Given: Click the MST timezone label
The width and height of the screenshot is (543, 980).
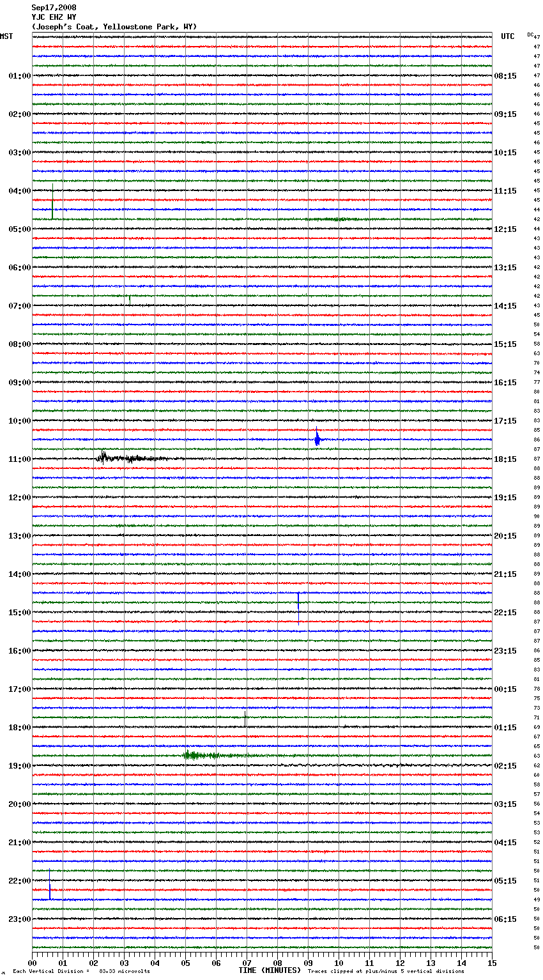Looking at the screenshot, I should (6, 36).
